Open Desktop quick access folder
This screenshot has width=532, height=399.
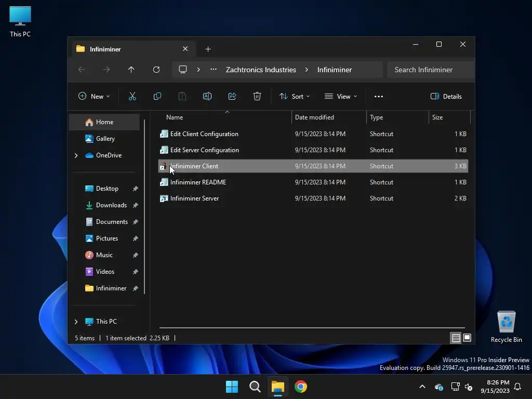pos(104,188)
